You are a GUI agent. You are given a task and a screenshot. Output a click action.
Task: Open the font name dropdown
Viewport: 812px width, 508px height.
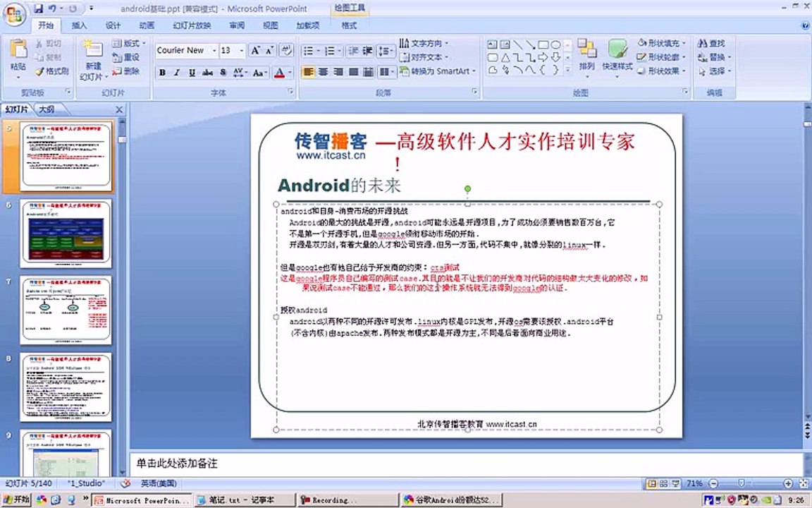coord(214,50)
